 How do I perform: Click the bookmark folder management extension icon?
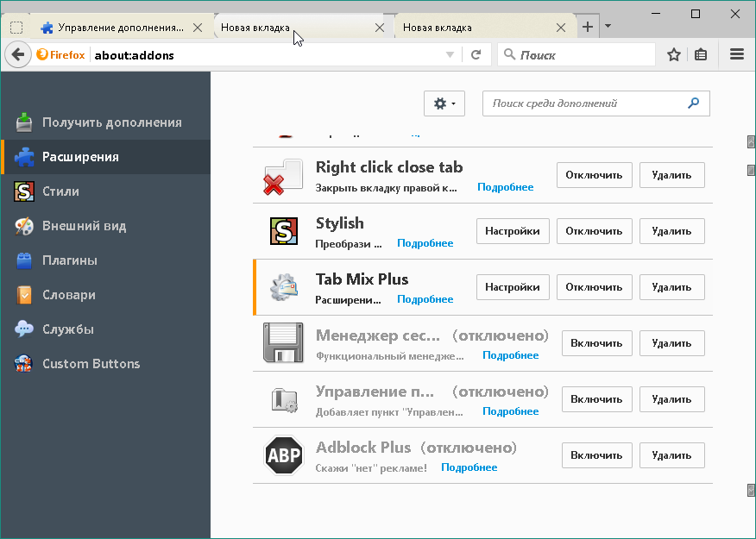click(283, 399)
